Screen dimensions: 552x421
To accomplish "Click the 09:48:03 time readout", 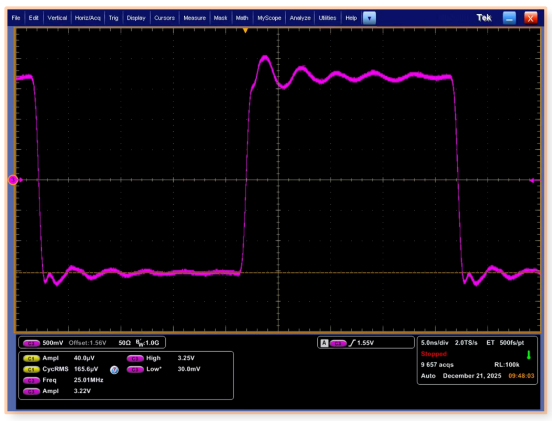I will [x=521, y=376].
